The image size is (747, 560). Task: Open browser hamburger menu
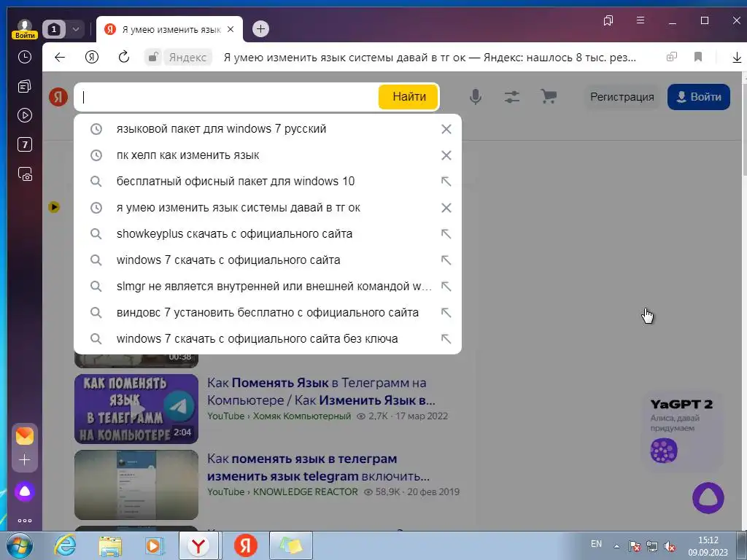(x=640, y=20)
